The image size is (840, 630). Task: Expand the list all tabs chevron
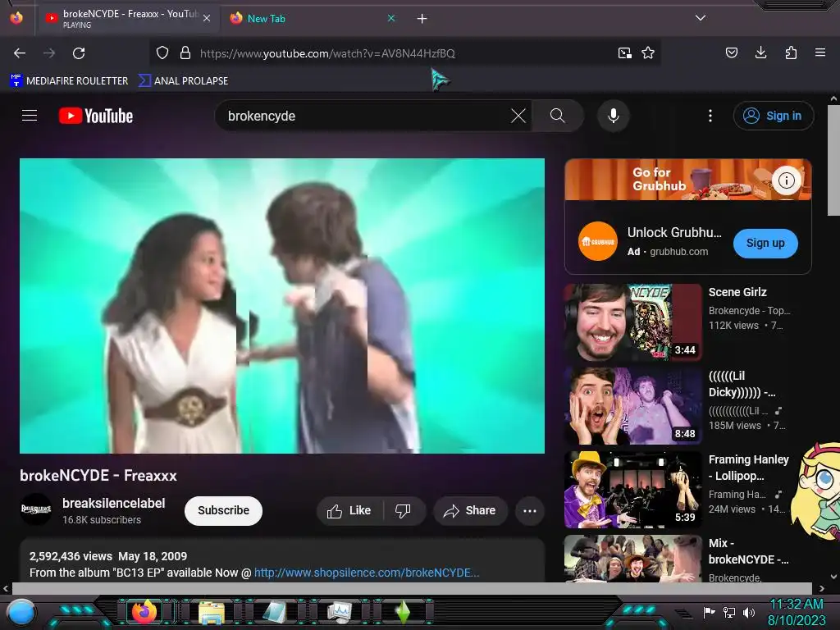coord(701,18)
